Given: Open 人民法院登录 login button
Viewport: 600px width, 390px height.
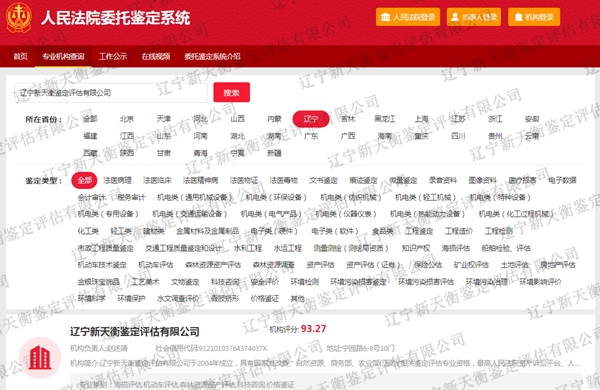Looking at the screenshot, I should [408, 17].
